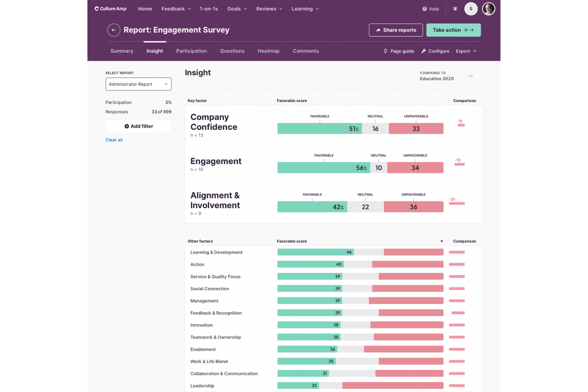Expand the Reviews menu
Viewport: 588px width, 392px height.
(x=269, y=9)
